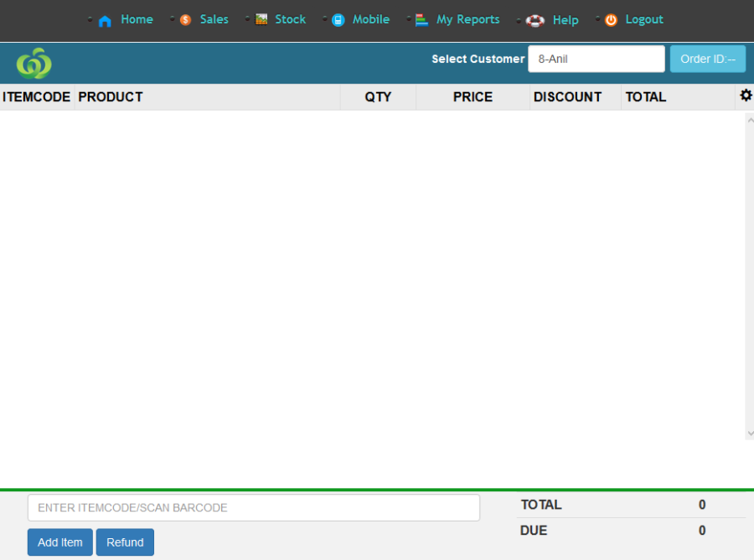754x560 pixels.
Task: Open the Sales menu
Action: click(214, 19)
